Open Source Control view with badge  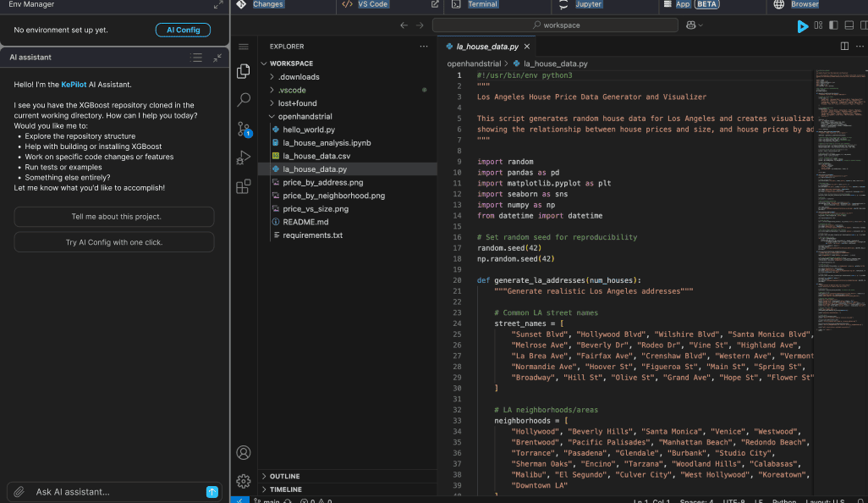244,129
